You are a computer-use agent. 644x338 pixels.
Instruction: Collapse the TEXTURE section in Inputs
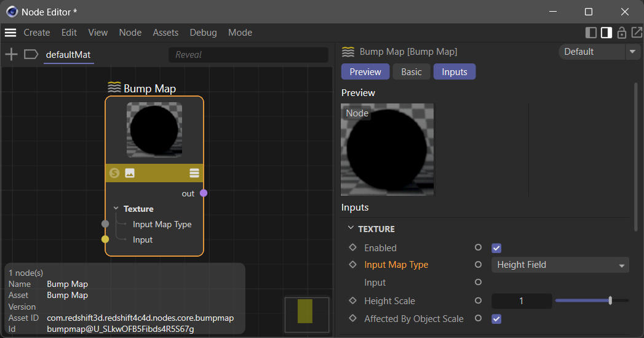coord(351,228)
